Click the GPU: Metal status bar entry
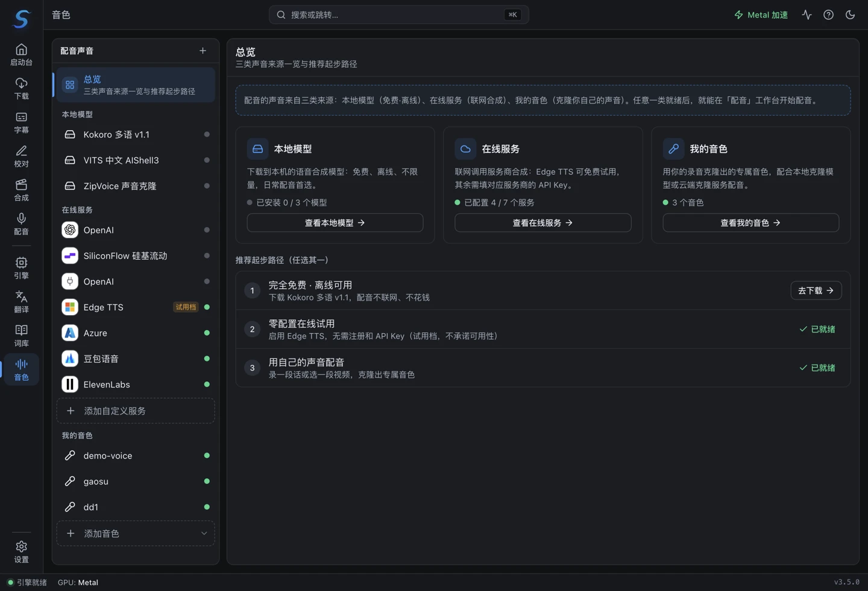868x591 pixels. [x=78, y=583]
